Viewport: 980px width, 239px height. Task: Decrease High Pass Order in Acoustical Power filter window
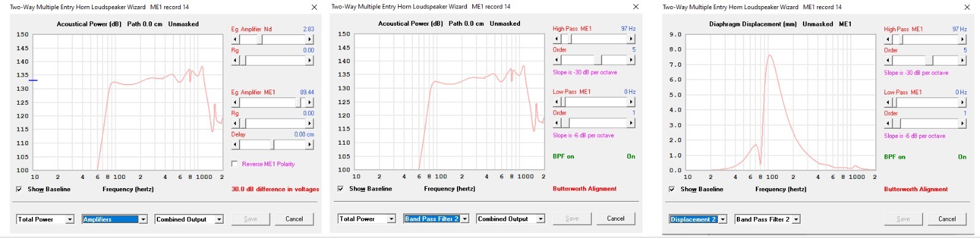coord(557,60)
